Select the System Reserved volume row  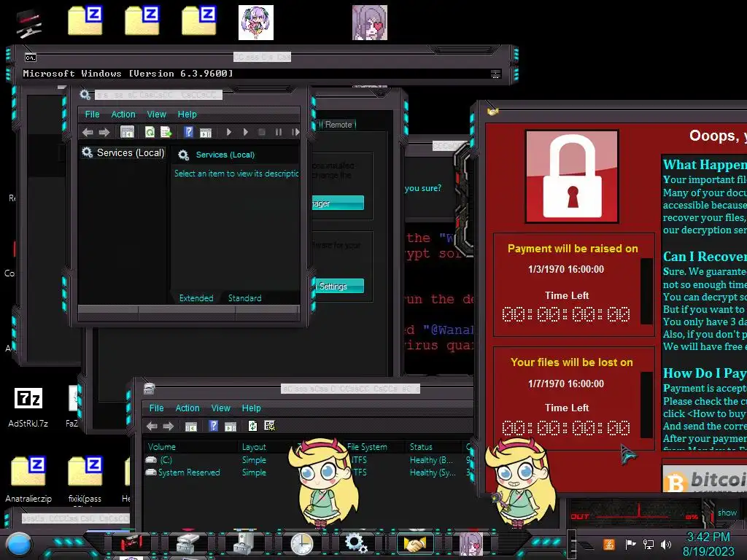(309, 472)
